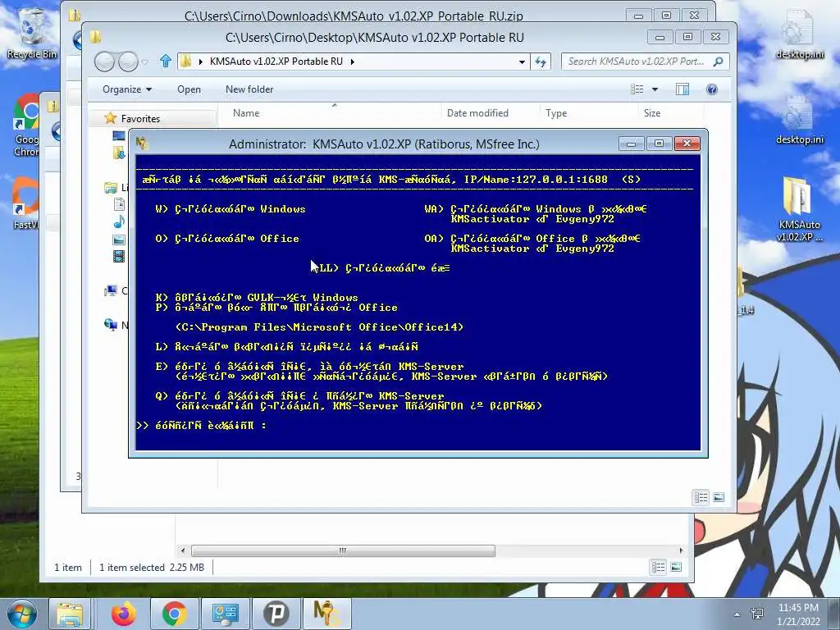Switch to large icons view in front Explorer
Screen dimensions: 840x630
pyautogui.click(x=719, y=498)
